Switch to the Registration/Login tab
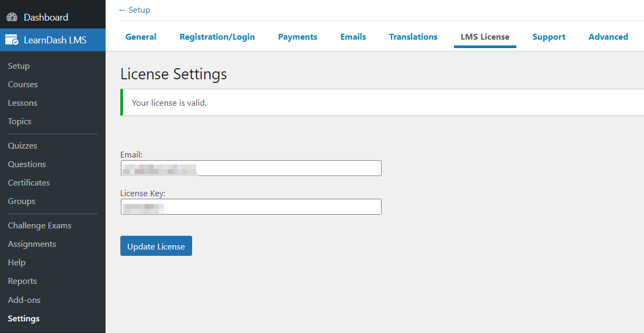This screenshot has height=333, width=644. tap(217, 37)
